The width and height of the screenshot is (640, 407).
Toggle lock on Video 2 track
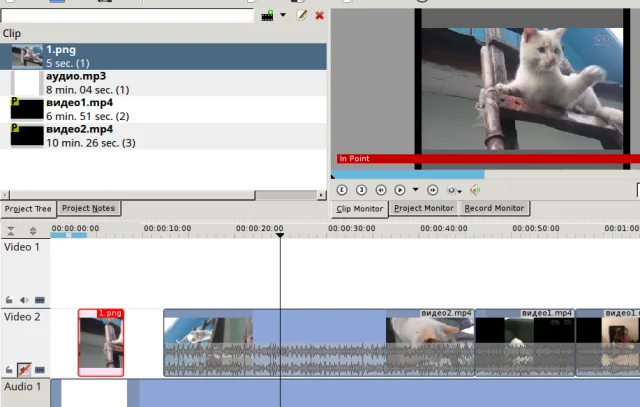(9, 370)
